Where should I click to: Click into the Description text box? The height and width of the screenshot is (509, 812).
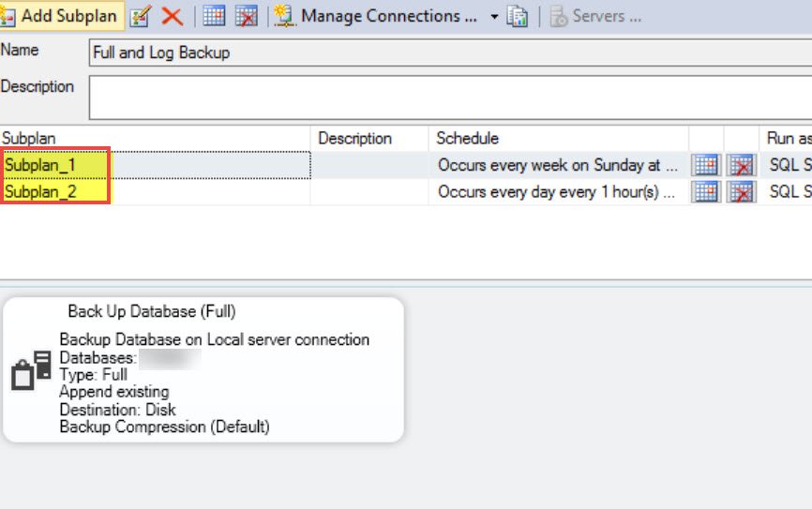[450, 97]
